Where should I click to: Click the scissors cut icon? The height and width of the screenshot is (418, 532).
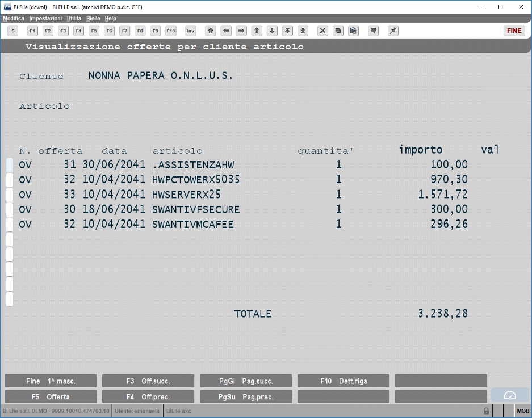[322, 31]
